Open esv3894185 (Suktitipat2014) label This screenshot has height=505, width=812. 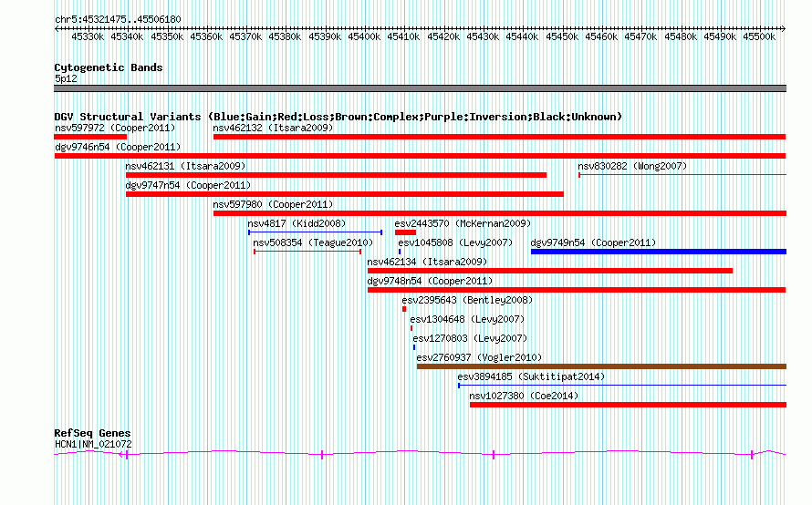coord(531,376)
